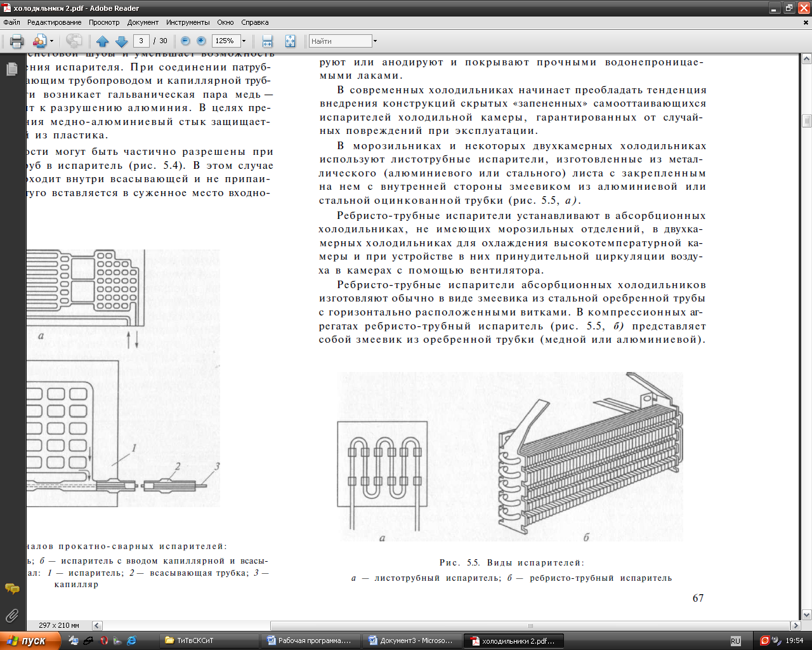The height and width of the screenshot is (650, 812).
Task: Launch Internet Explorer from quick launch
Action: 132,640
